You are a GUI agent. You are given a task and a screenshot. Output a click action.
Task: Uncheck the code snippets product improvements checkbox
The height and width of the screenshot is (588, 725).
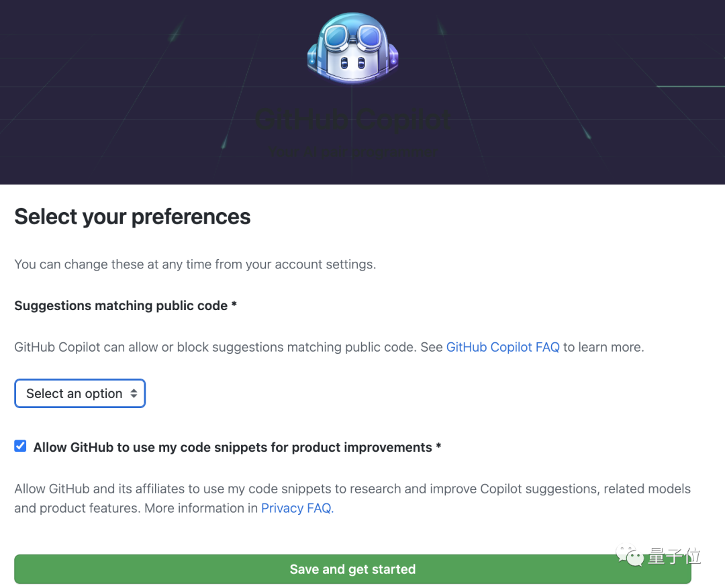point(20,446)
